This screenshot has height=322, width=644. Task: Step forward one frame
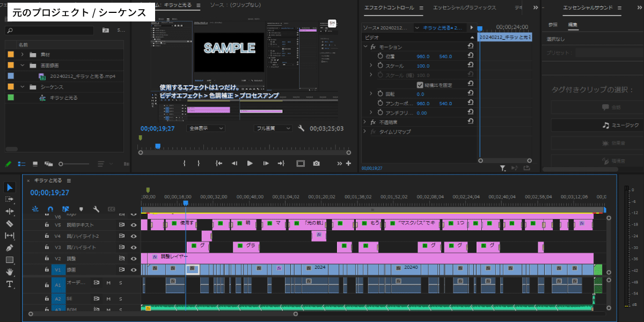pos(265,164)
